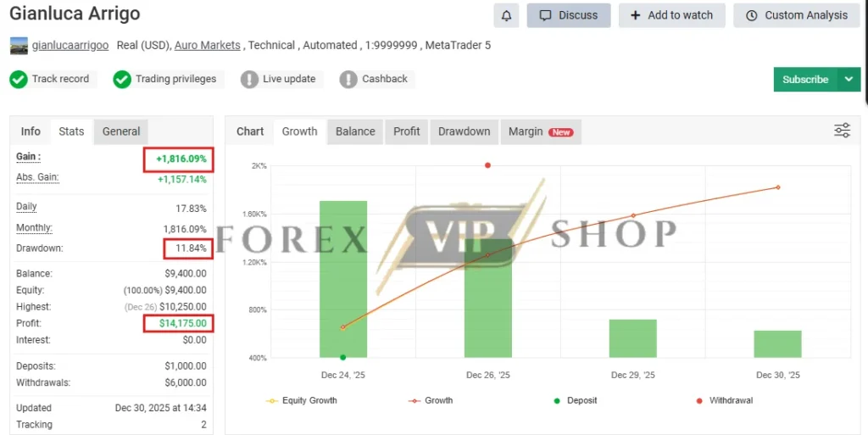Switch to the General tab
The image size is (868, 435).
(120, 131)
